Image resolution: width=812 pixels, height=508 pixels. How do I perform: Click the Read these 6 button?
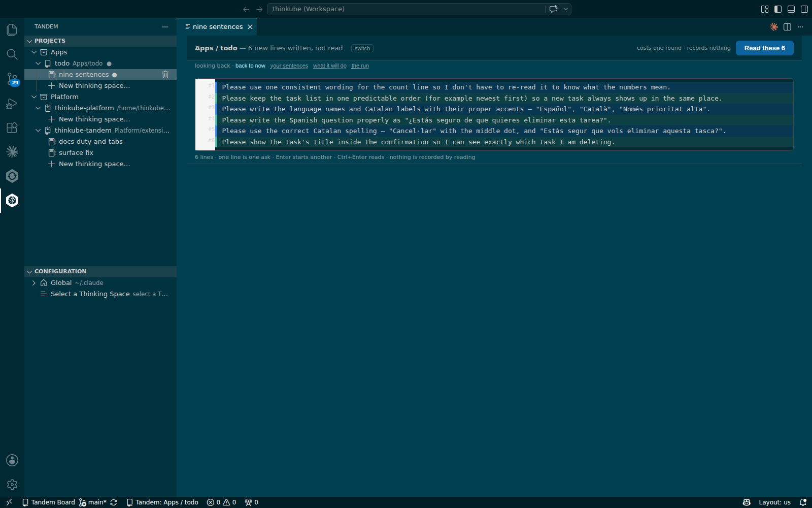[765, 48]
